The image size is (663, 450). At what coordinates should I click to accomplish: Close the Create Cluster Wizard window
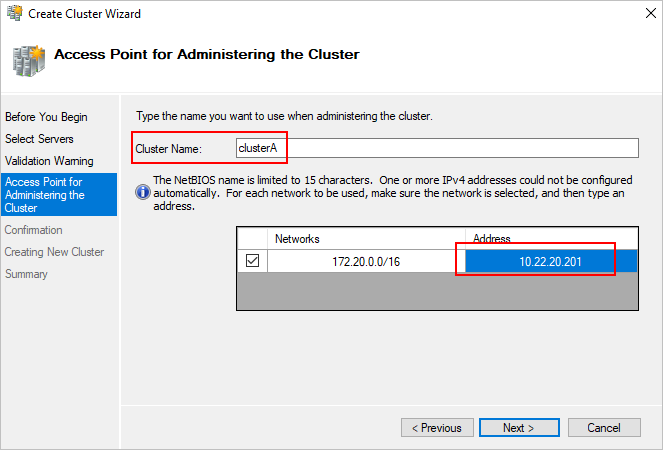651,13
